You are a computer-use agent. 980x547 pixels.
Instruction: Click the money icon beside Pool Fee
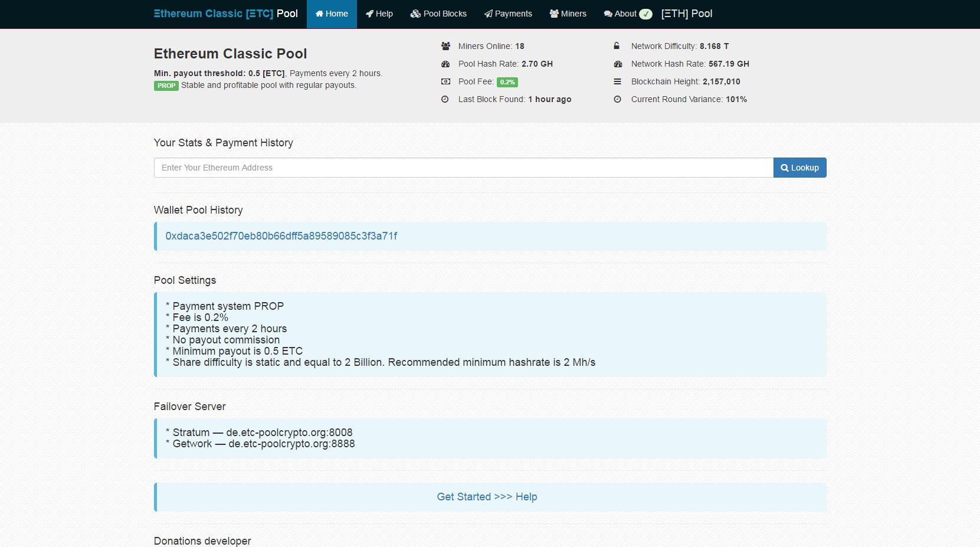tap(445, 81)
